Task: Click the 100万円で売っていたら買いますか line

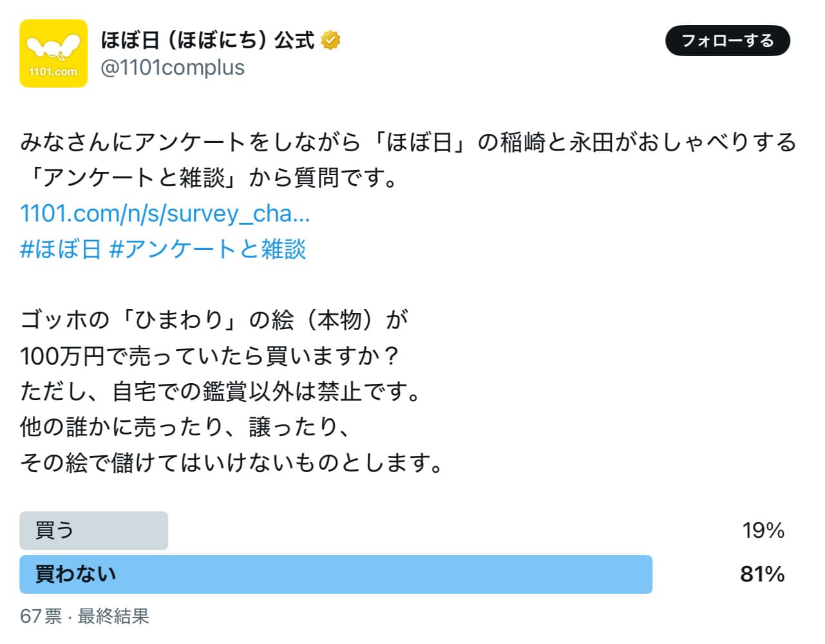Action: [x=210, y=355]
